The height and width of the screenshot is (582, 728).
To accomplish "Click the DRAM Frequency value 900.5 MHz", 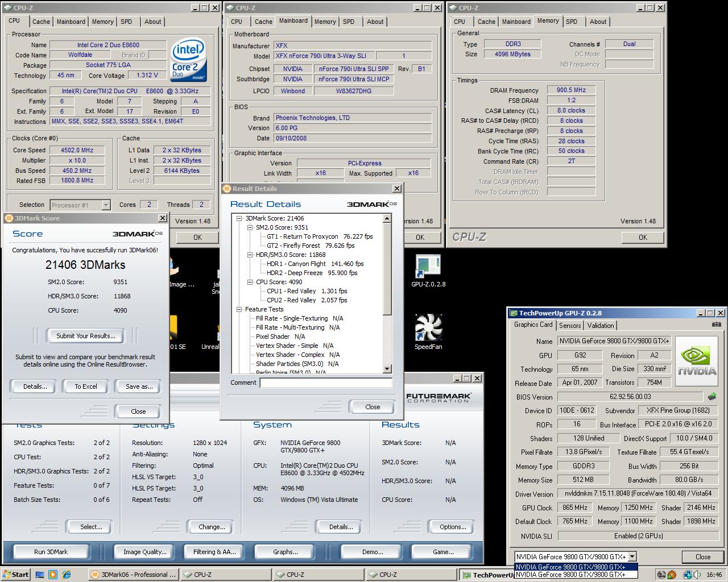I will point(571,90).
